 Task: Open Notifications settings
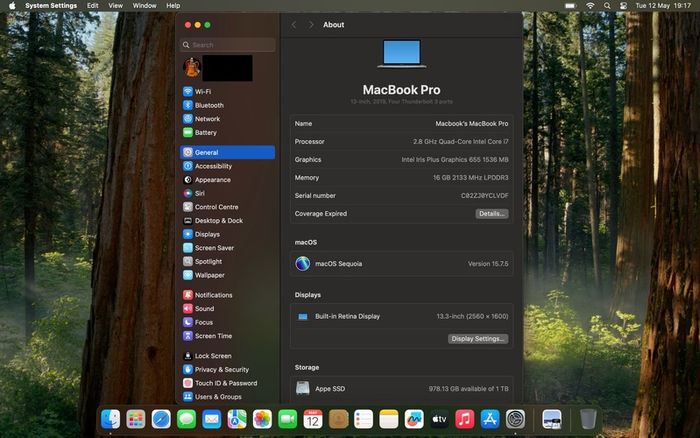(x=228, y=295)
